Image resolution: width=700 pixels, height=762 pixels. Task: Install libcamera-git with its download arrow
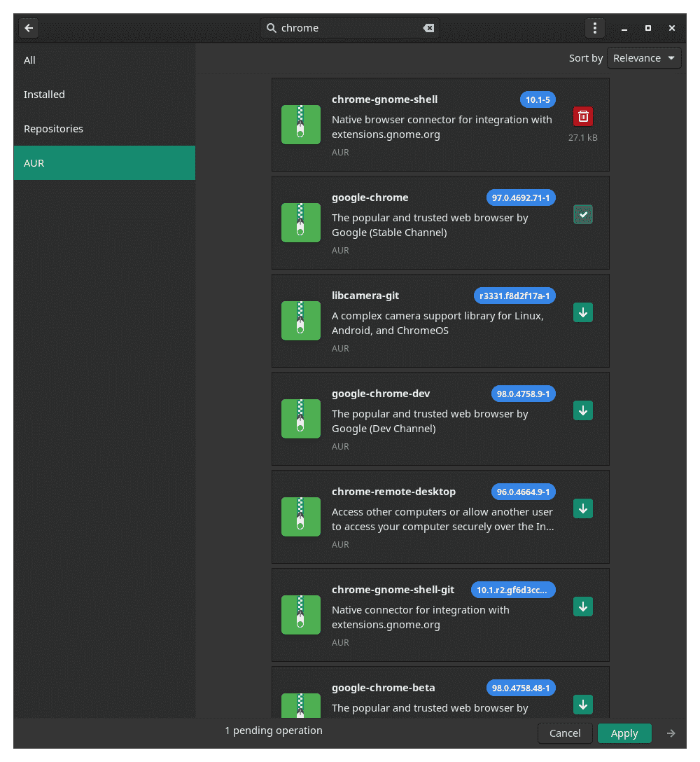(x=583, y=312)
